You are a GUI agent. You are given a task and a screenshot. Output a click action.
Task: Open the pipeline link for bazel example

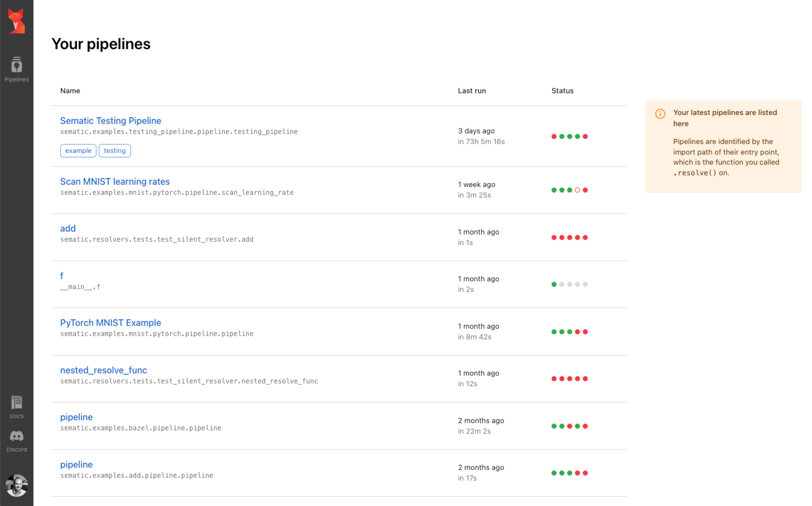pos(76,417)
